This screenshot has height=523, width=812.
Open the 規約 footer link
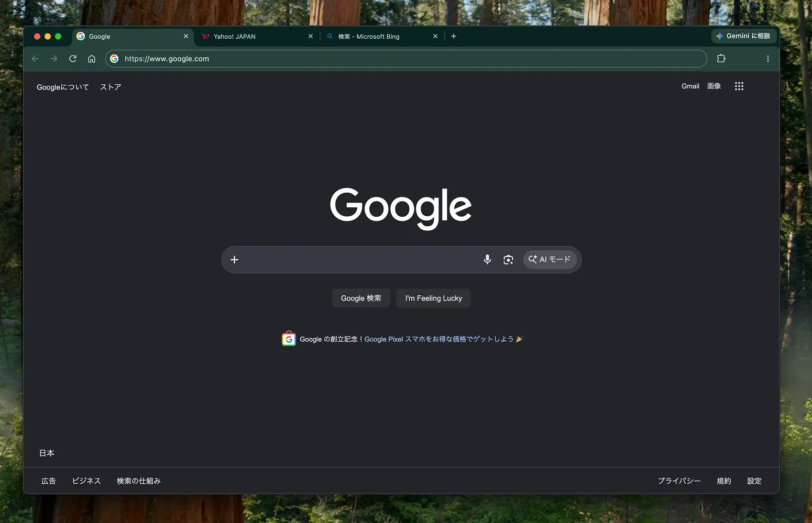tap(724, 481)
